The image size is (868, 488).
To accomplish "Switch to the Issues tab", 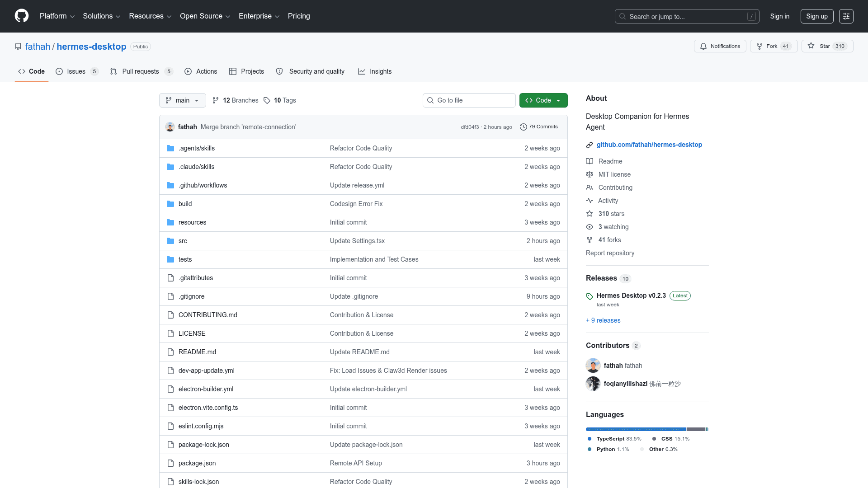I will coord(76,71).
